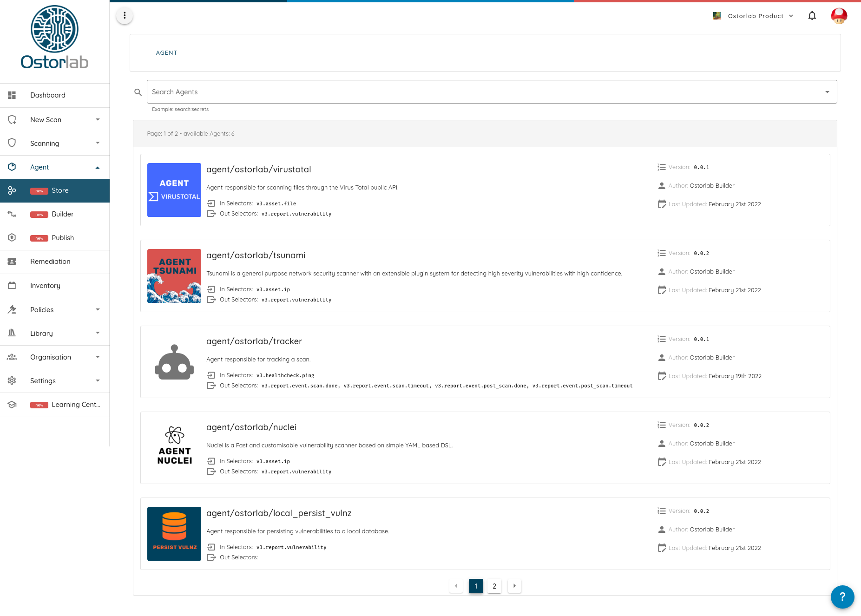This screenshot has width=861, height=616.
Task: Click the v3.healthcheck.ping selector text
Action: point(285,375)
